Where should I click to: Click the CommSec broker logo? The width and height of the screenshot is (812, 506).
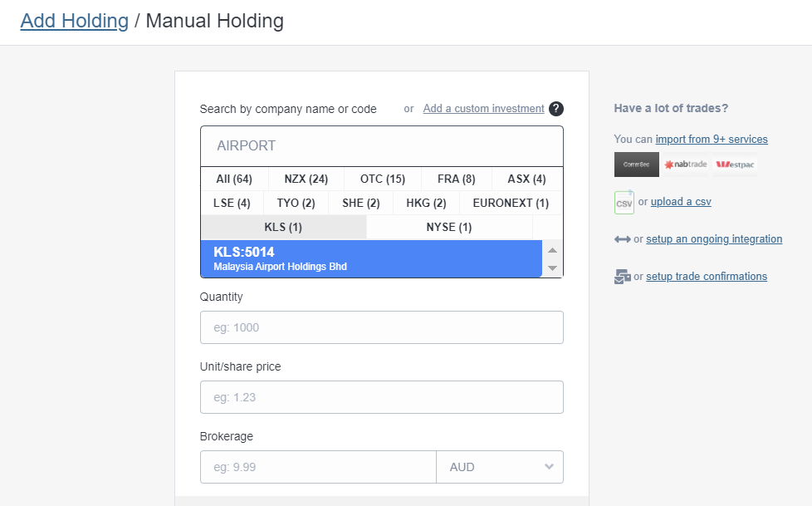coord(637,165)
